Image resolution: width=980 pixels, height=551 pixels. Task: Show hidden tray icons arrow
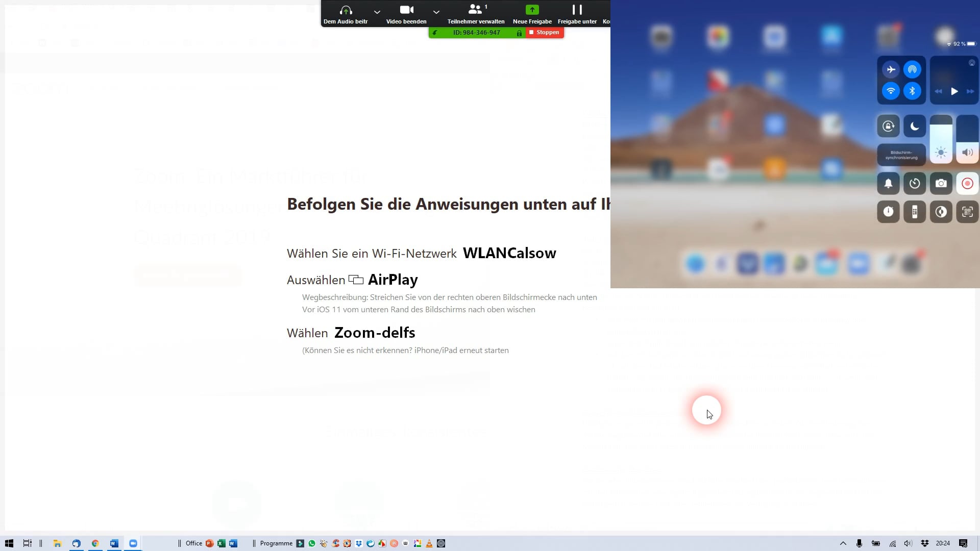coord(843,543)
